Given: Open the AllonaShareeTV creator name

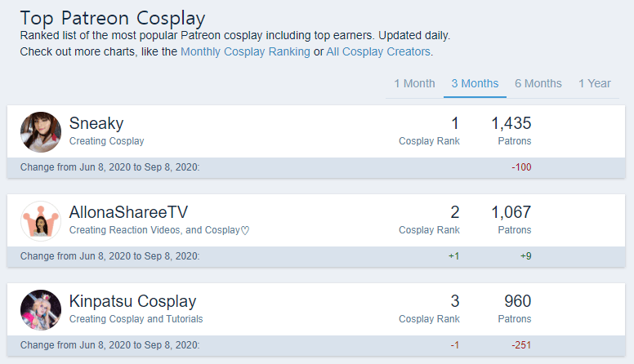Looking at the screenshot, I should tap(128, 212).
